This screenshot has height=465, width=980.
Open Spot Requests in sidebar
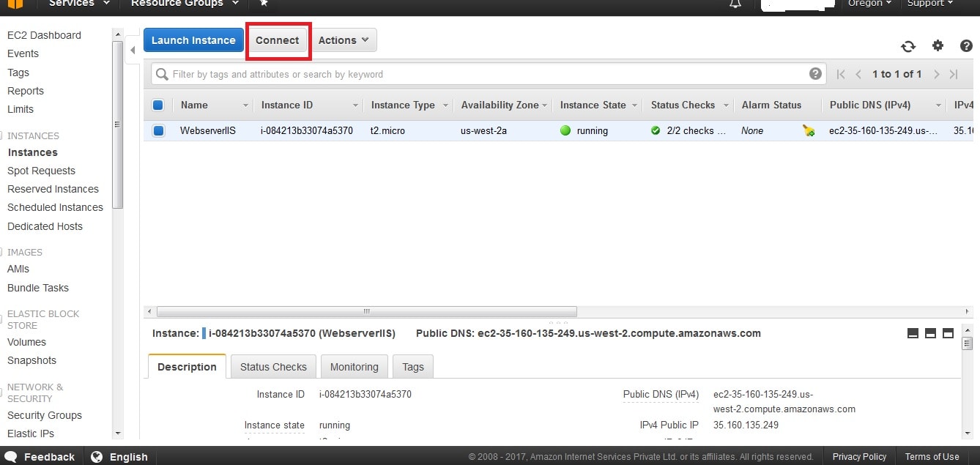click(x=41, y=171)
